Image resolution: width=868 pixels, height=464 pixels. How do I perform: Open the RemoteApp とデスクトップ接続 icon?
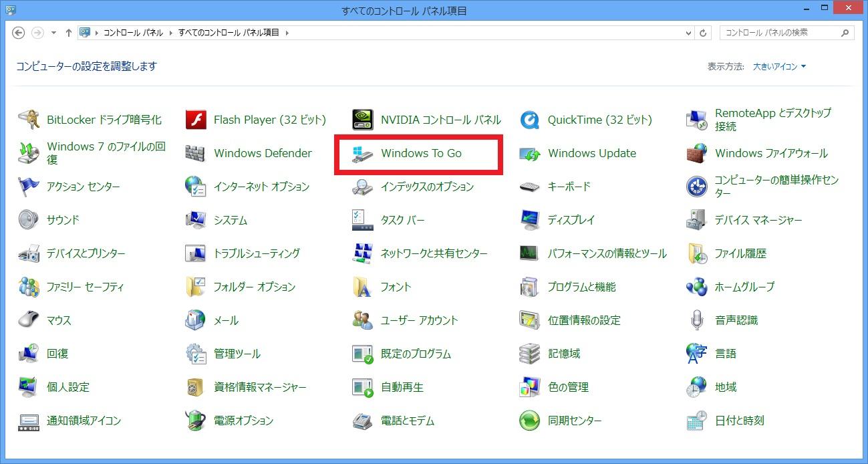click(696, 120)
